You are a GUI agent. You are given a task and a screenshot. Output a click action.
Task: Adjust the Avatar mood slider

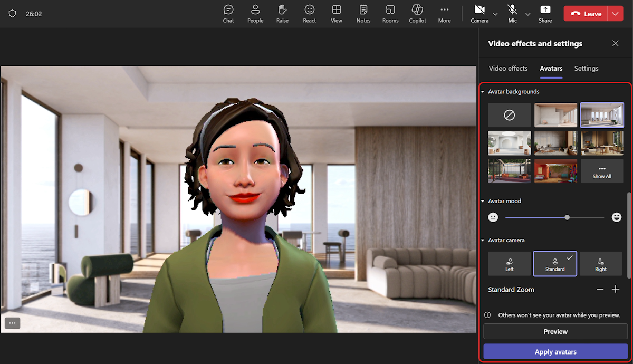[x=566, y=217]
